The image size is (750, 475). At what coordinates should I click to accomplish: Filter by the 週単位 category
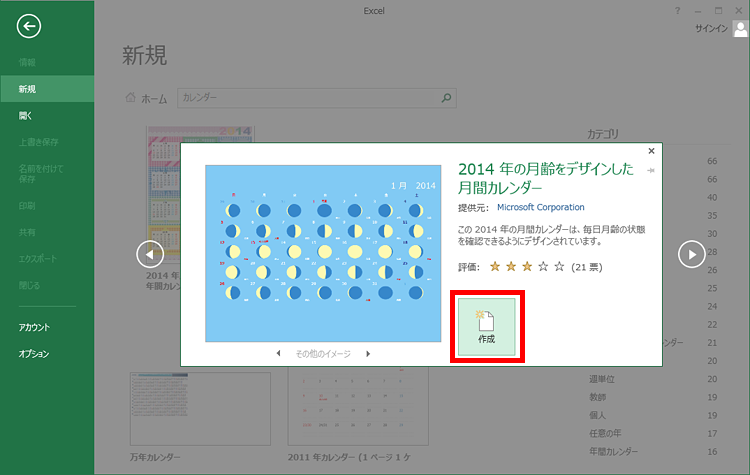pos(602,379)
